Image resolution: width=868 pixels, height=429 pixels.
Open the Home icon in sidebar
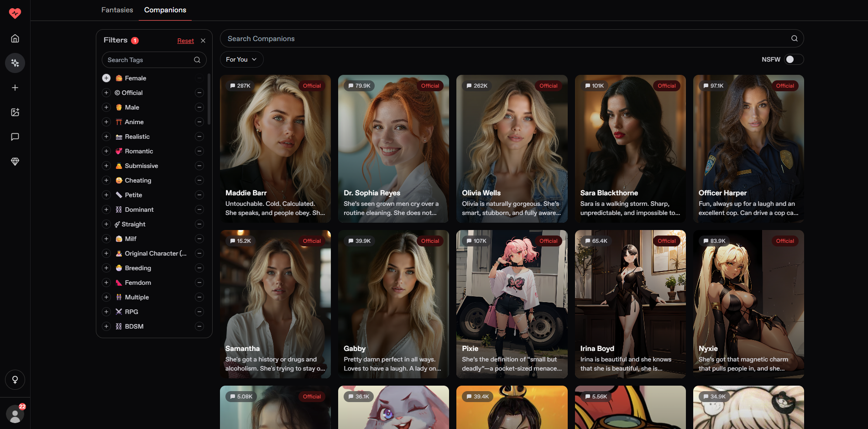tap(15, 38)
